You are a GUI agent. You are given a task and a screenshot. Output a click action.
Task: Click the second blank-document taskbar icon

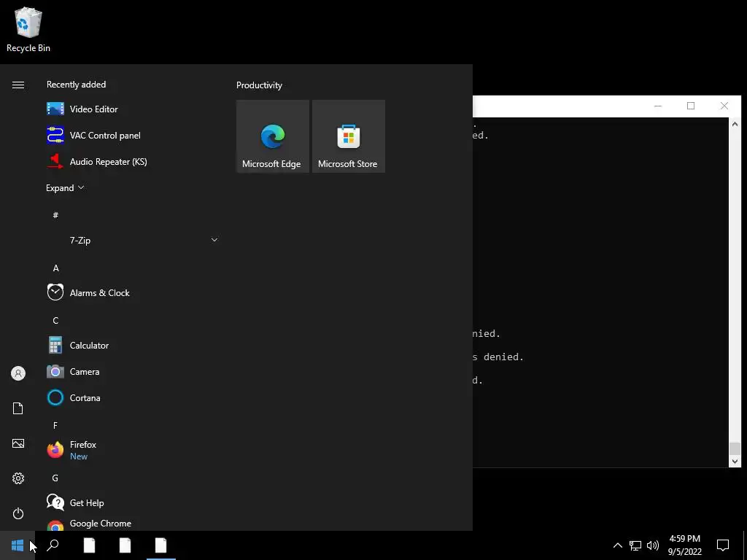125,545
